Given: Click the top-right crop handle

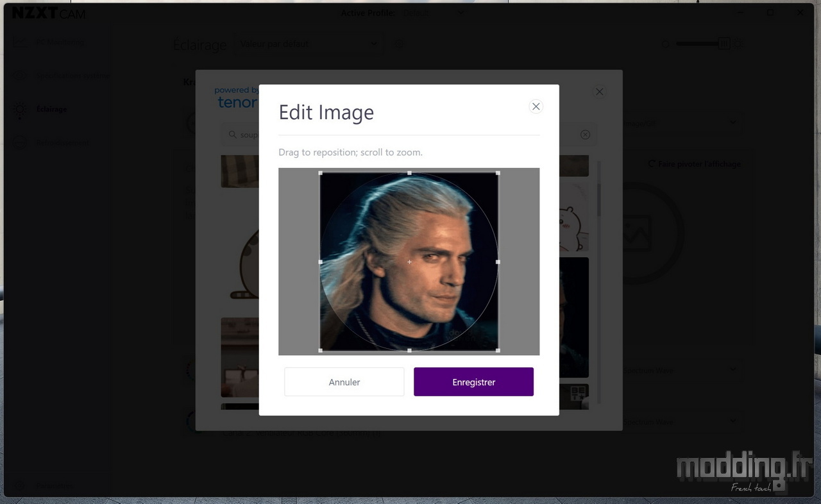Looking at the screenshot, I should click(x=498, y=173).
